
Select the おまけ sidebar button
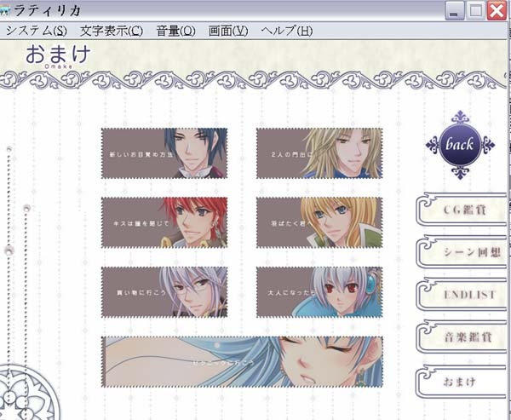pyautogui.click(x=462, y=381)
